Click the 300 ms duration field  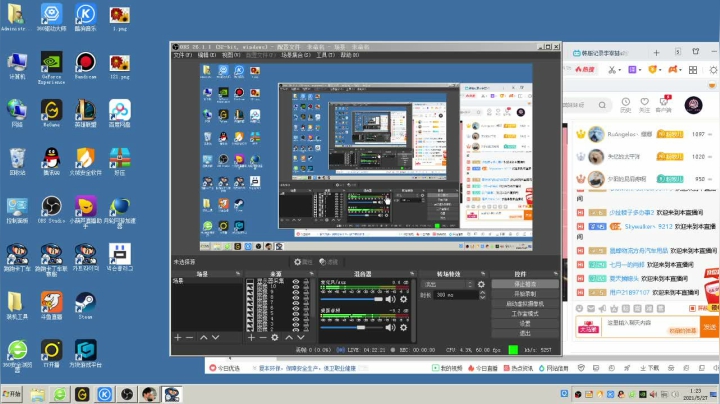[x=456, y=295]
